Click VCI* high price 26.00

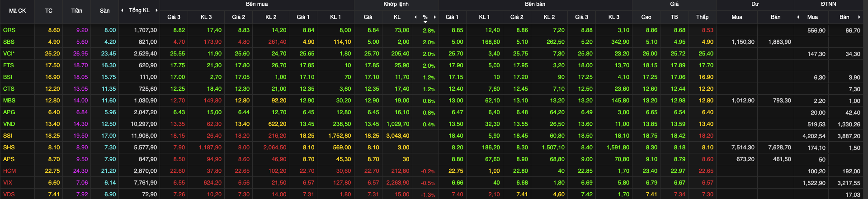[x=650, y=54]
